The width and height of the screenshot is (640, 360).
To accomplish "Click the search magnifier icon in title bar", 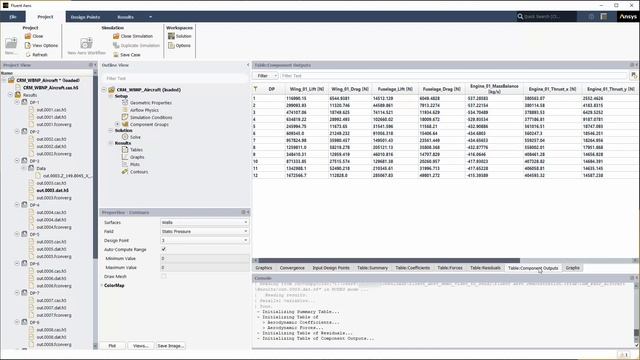I will coord(520,16).
